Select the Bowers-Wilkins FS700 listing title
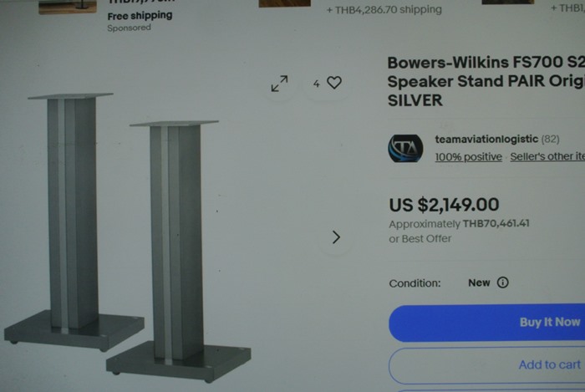The height and width of the screenshot is (392, 585). pyautogui.click(x=486, y=81)
